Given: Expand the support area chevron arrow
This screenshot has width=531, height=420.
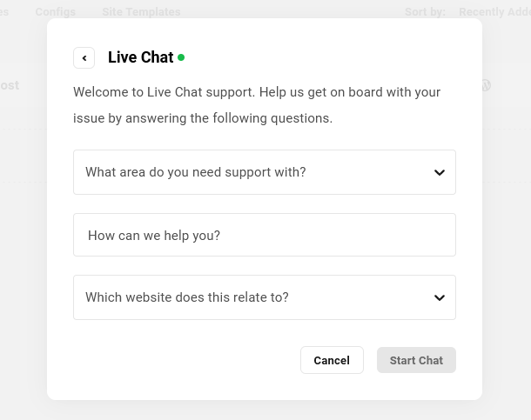Looking at the screenshot, I should 439,172.
